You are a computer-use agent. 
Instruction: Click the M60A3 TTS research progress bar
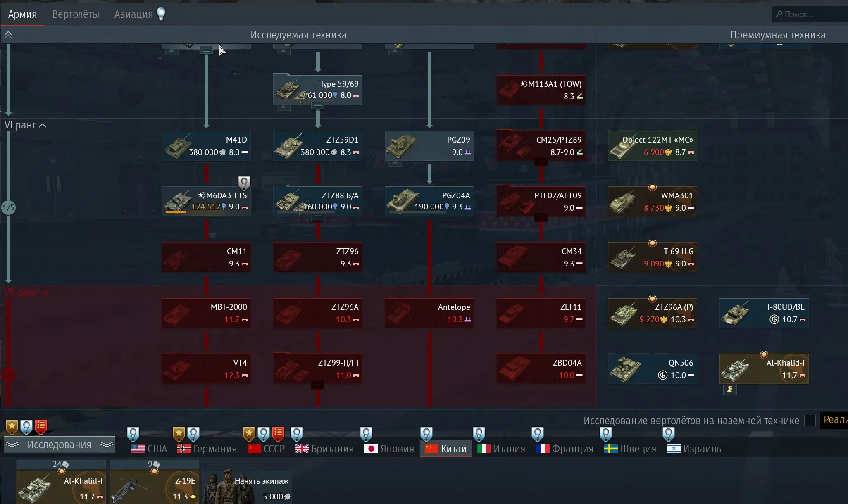coord(176,212)
